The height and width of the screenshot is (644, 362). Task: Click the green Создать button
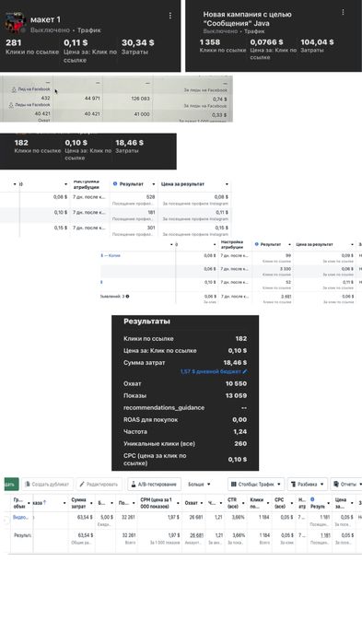pyautogui.click(x=11, y=485)
